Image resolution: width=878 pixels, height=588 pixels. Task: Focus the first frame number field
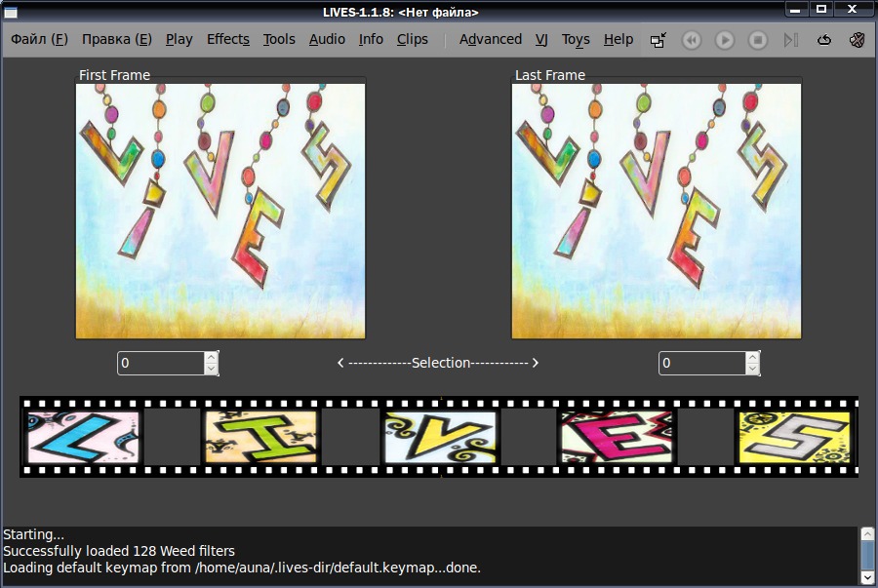click(161, 363)
